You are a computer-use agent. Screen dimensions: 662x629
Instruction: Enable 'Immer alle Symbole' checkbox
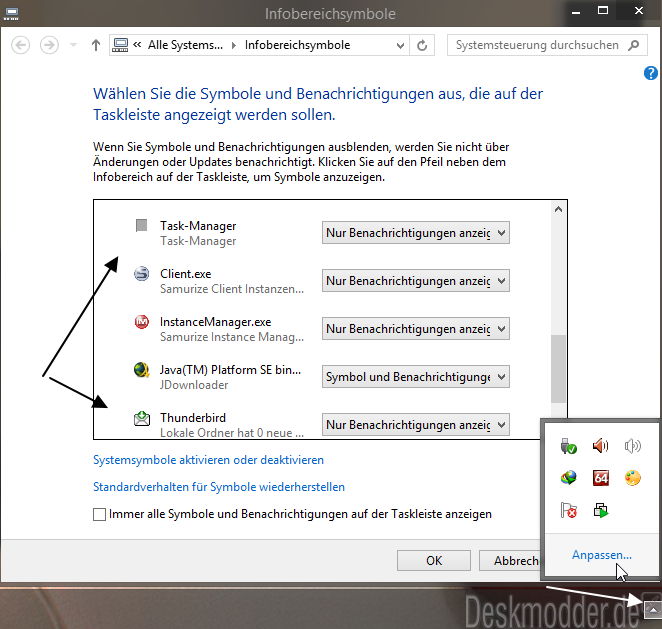[x=100, y=514]
